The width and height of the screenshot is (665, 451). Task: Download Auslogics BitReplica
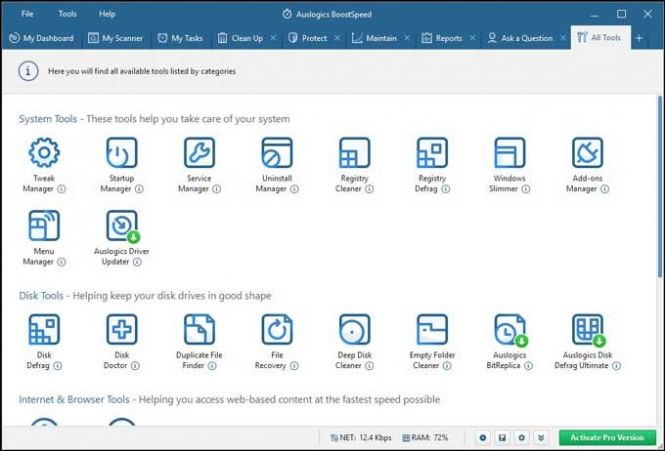pos(510,329)
